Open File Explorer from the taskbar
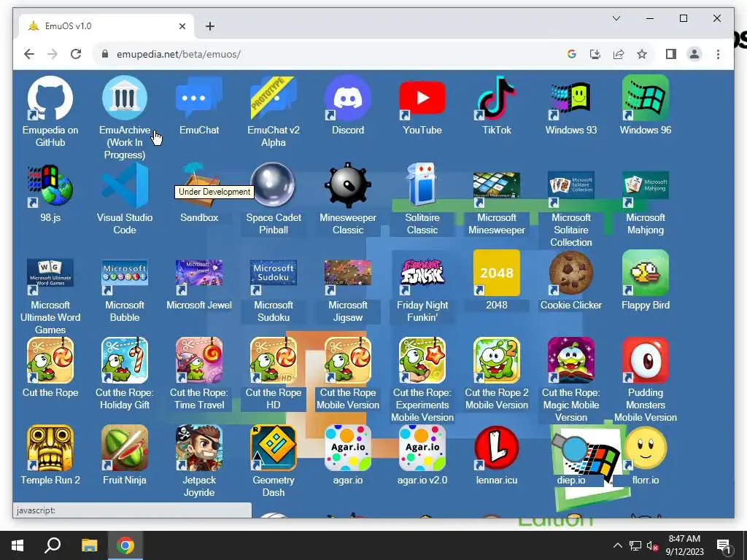 click(x=89, y=545)
